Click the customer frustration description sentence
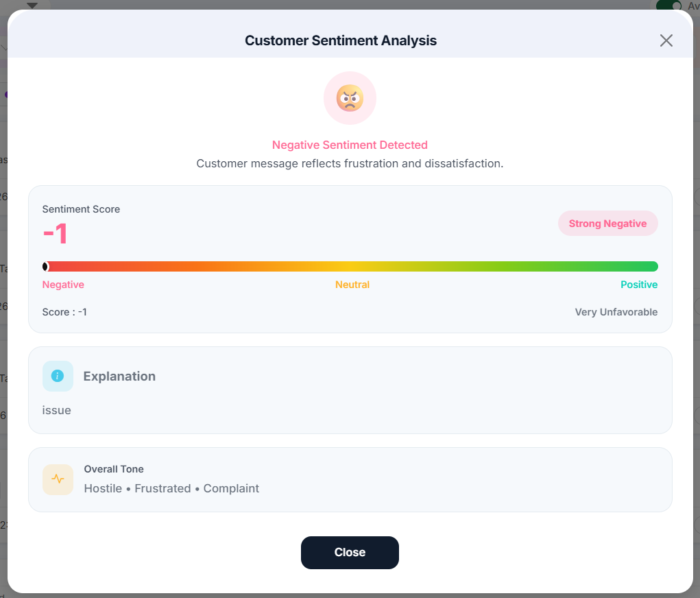The width and height of the screenshot is (700, 598). pos(350,163)
